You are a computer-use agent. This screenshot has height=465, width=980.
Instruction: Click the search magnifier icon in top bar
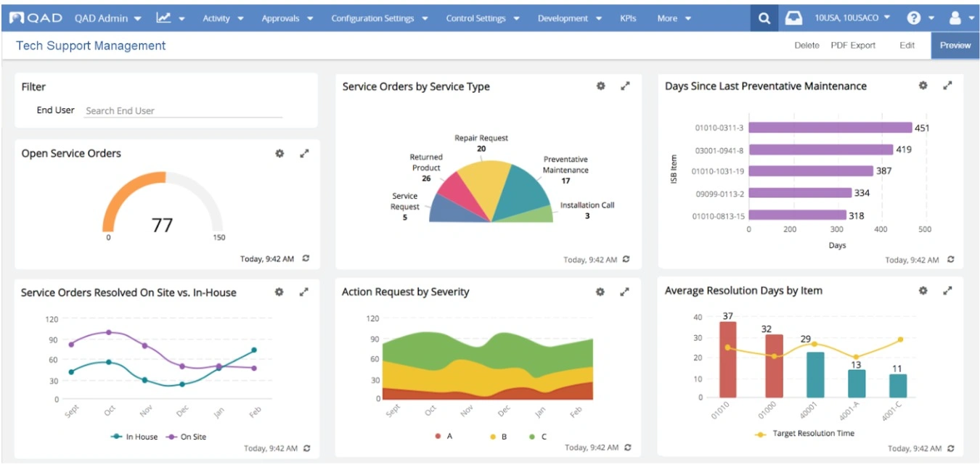click(x=764, y=19)
